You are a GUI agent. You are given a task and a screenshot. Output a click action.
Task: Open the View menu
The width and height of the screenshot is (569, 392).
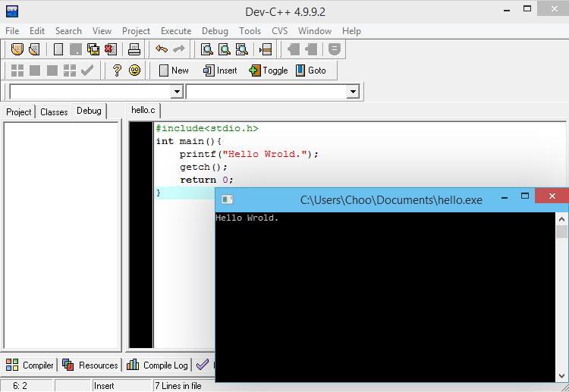tap(102, 31)
